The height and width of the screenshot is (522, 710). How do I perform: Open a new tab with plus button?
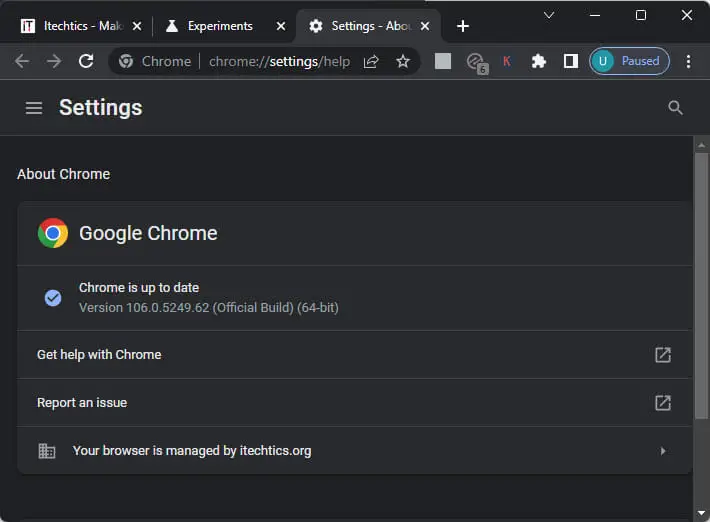coord(462,26)
